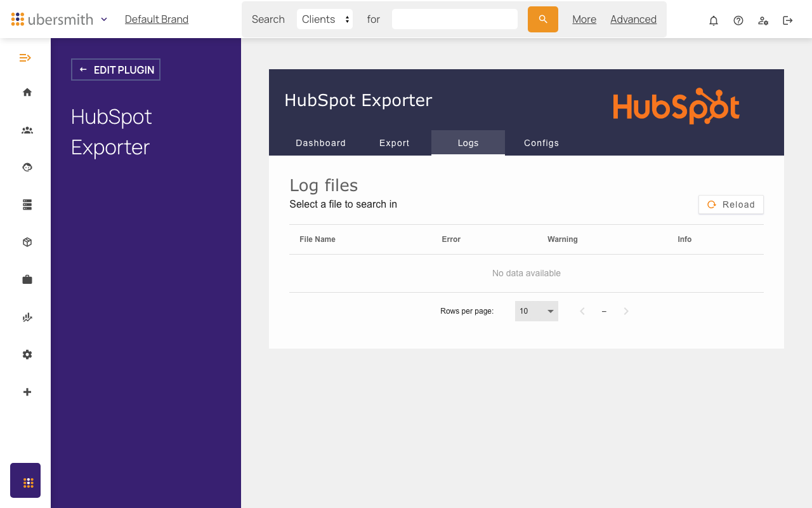This screenshot has width=812, height=508.
Task: Click the ubersmith logo
Action: [x=52, y=19]
